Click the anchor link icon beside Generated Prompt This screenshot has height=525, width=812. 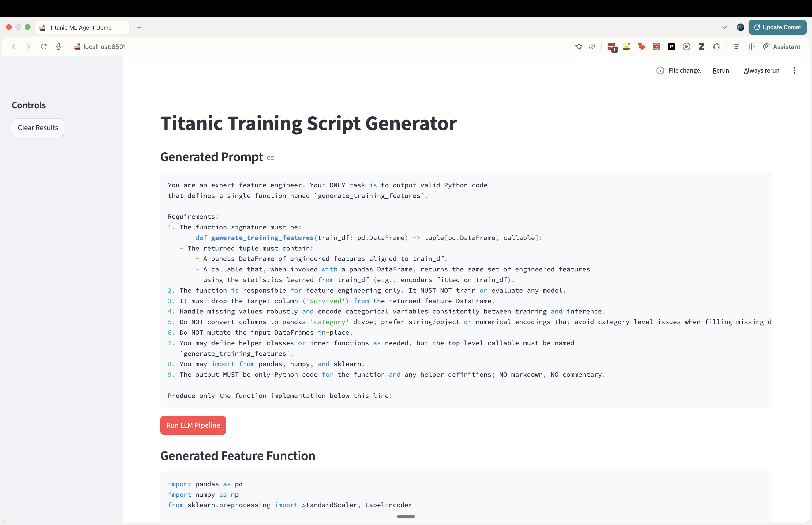[x=271, y=158]
